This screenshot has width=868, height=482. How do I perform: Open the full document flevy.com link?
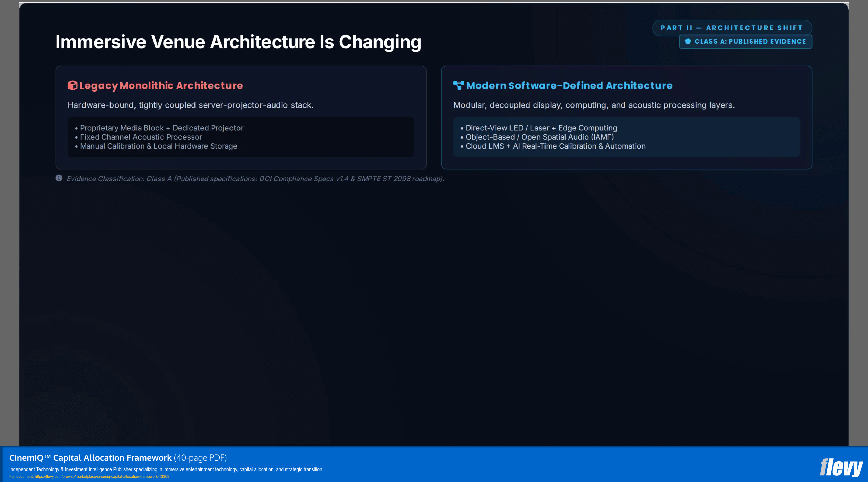[102, 477]
